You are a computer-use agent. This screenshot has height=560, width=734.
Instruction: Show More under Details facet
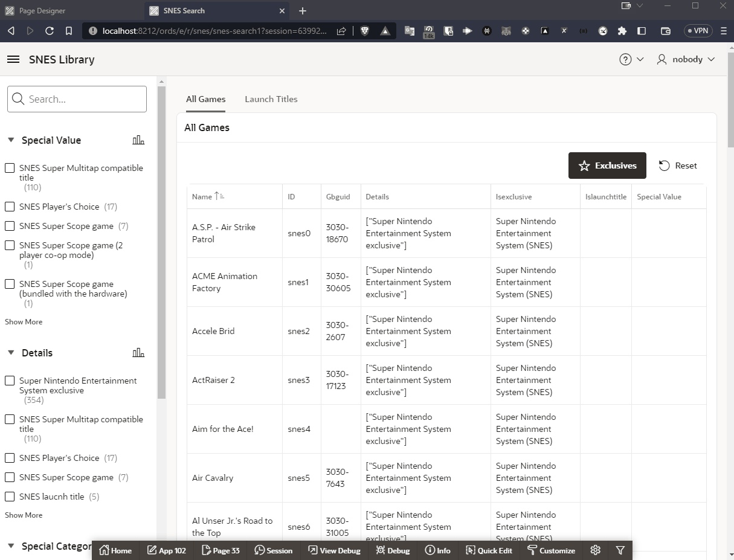pyautogui.click(x=24, y=515)
